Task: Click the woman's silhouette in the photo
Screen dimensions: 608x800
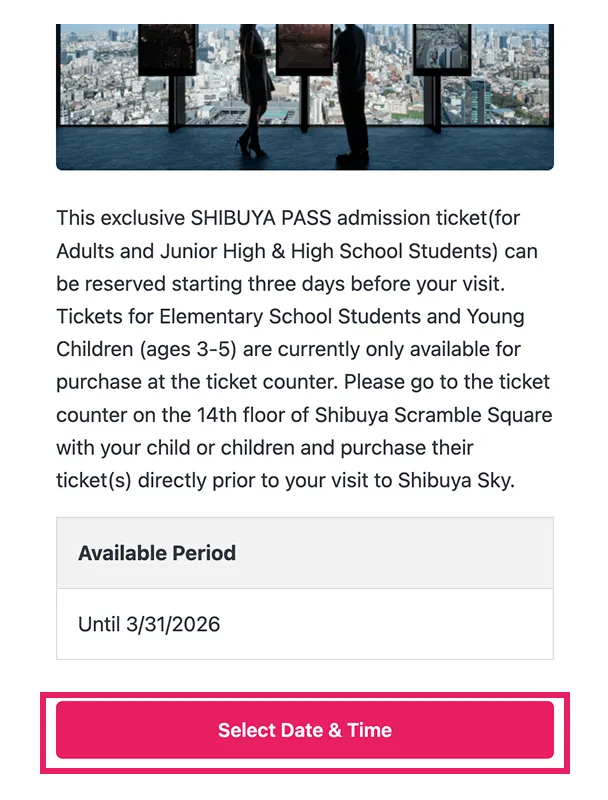Action: [253, 85]
